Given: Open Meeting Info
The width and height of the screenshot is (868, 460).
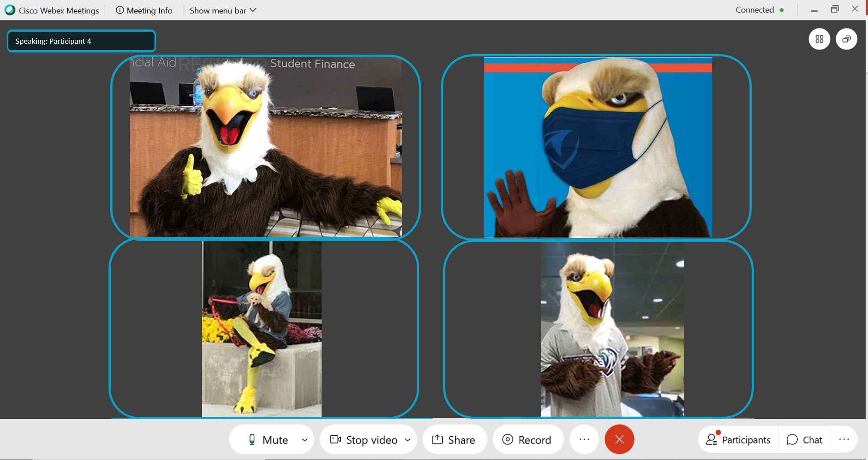Looking at the screenshot, I should (144, 10).
